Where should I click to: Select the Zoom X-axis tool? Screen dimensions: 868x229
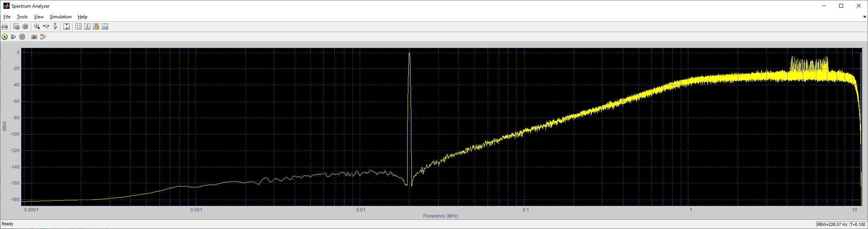(x=46, y=26)
